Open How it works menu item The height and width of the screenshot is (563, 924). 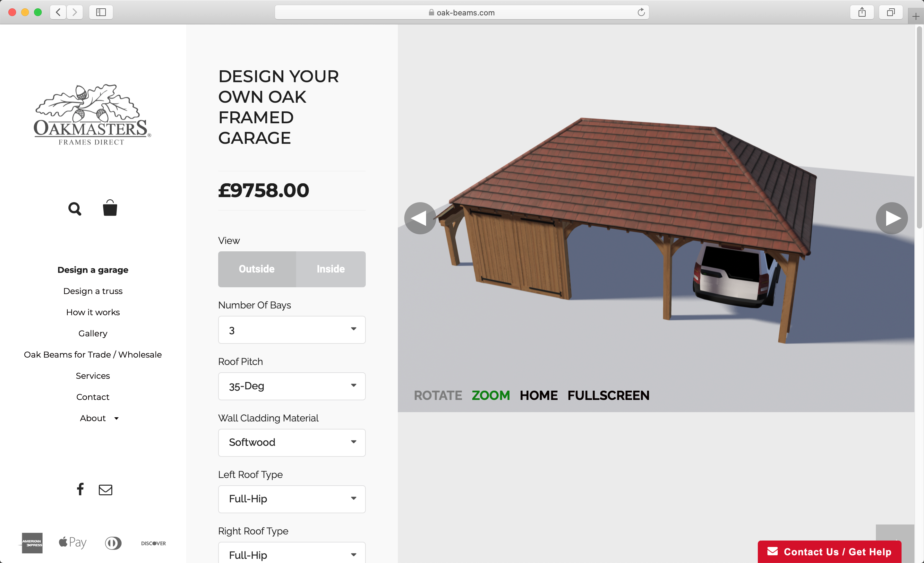[x=93, y=312]
